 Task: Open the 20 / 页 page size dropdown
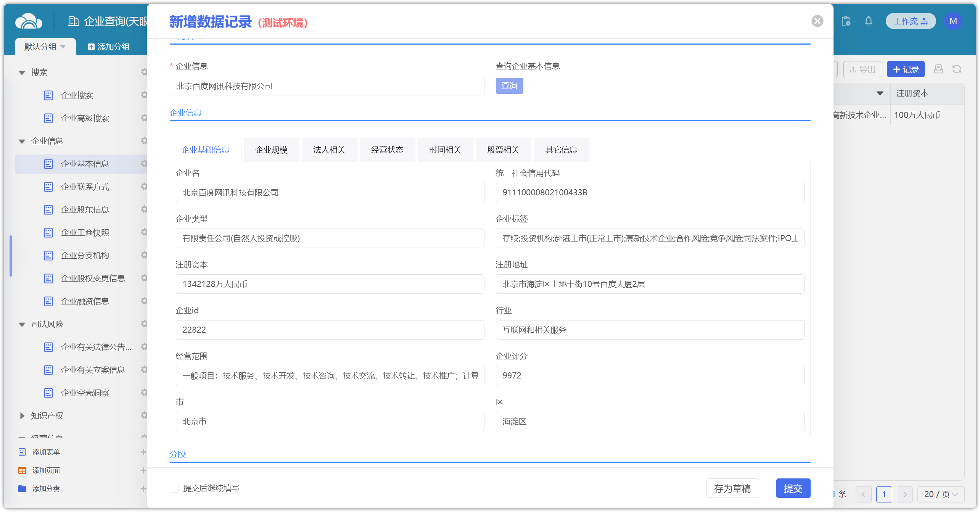click(x=941, y=494)
